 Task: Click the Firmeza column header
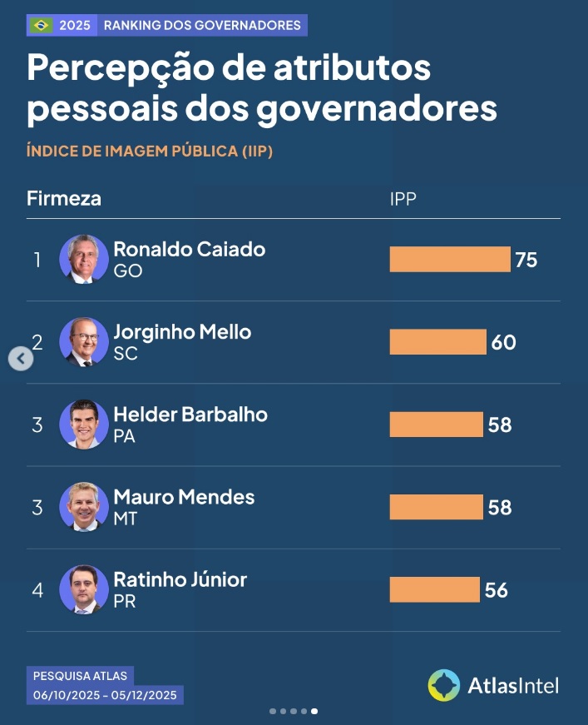64,199
